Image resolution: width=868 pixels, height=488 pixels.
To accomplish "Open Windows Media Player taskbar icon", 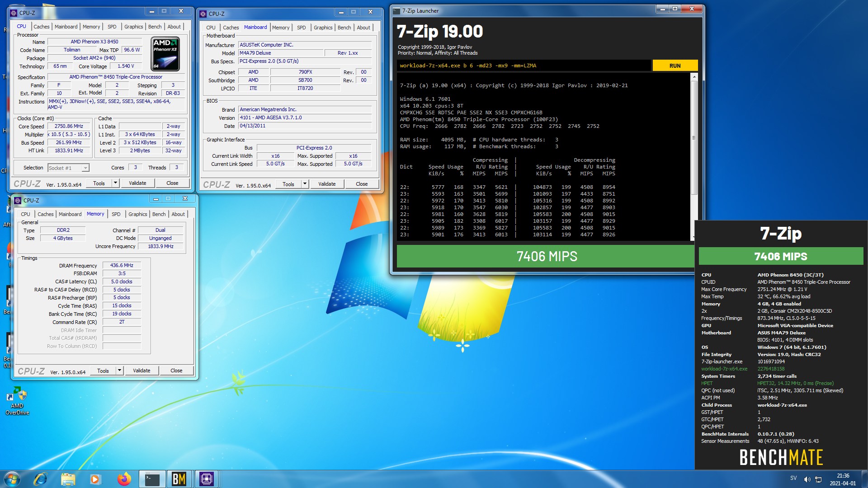I will coord(95,479).
